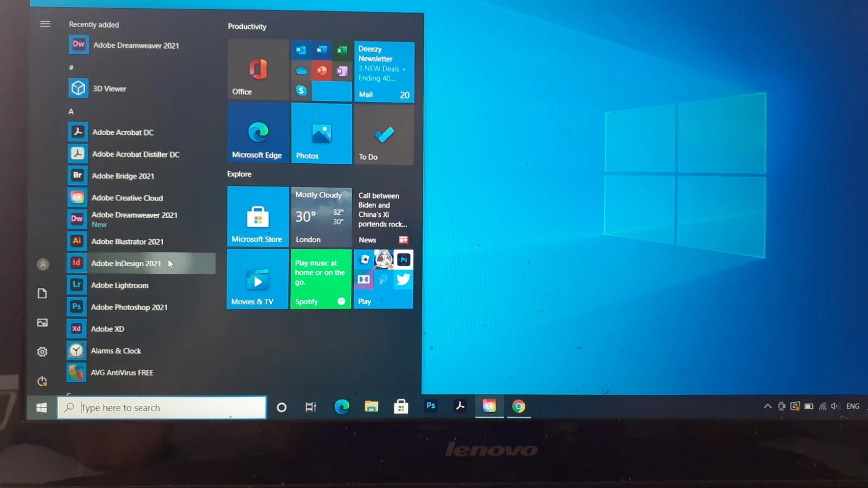Screen dimensions: 868x488
Task: Click Skype icon in Office apps tile
Action: coord(302,91)
